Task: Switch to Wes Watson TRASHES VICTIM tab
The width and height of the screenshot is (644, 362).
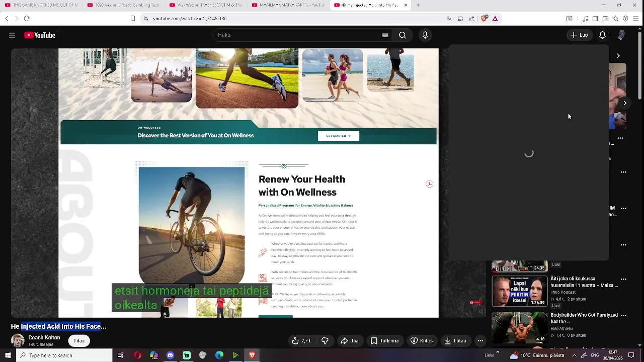Action: [205, 5]
